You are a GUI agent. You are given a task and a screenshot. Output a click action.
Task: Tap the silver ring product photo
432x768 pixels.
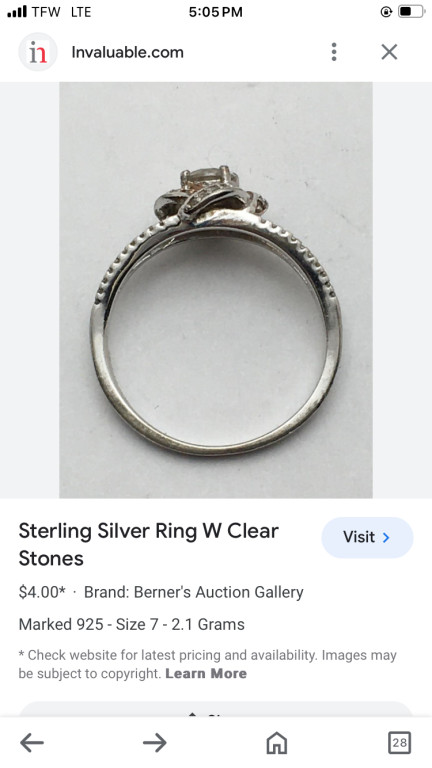tap(216, 290)
